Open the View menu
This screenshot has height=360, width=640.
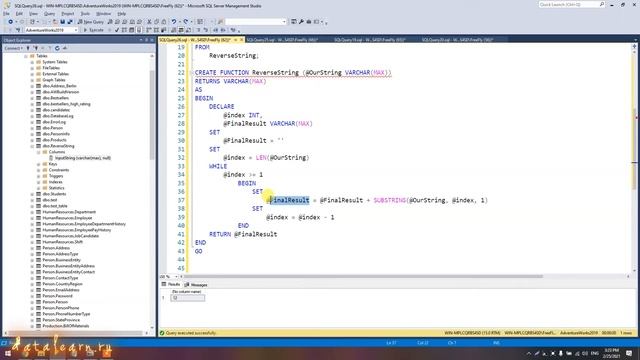click(x=33, y=13)
